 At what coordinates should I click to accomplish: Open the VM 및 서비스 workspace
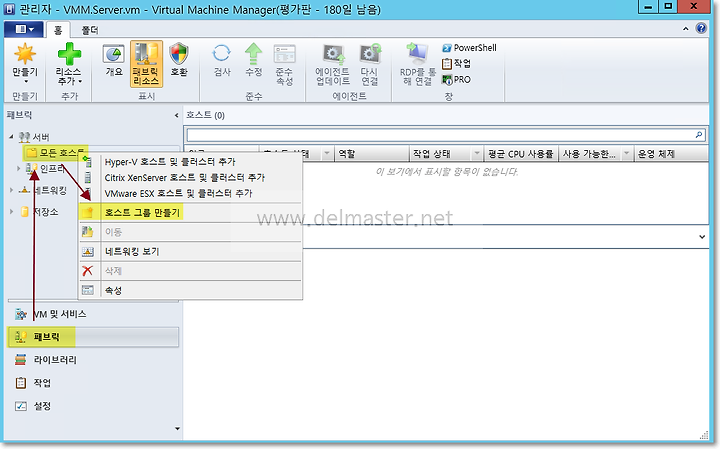[x=93, y=314]
